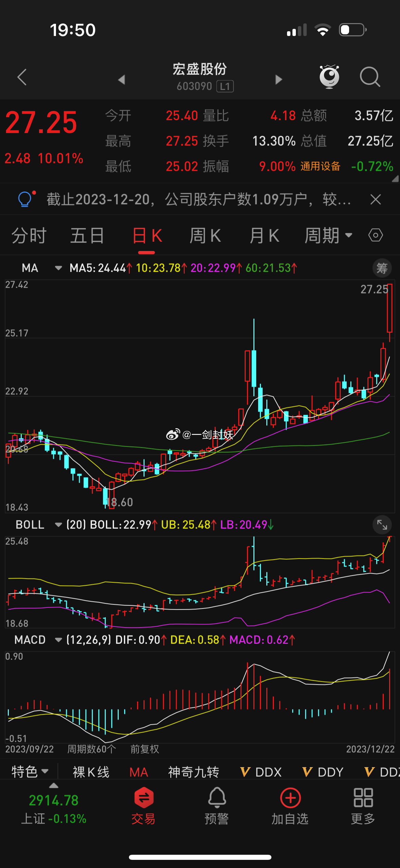Image resolution: width=400 pixels, height=868 pixels.
Task: Open chart settings hexagon icon
Action: tap(376, 235)
